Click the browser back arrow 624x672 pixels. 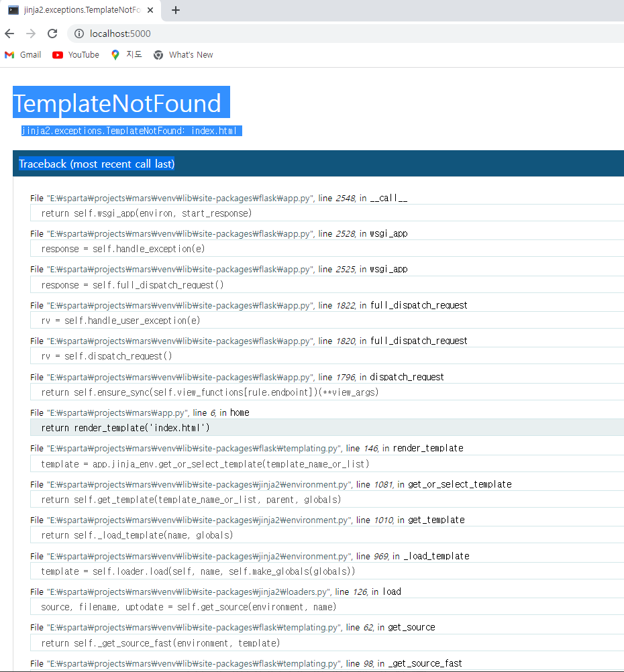pos(9,34)
